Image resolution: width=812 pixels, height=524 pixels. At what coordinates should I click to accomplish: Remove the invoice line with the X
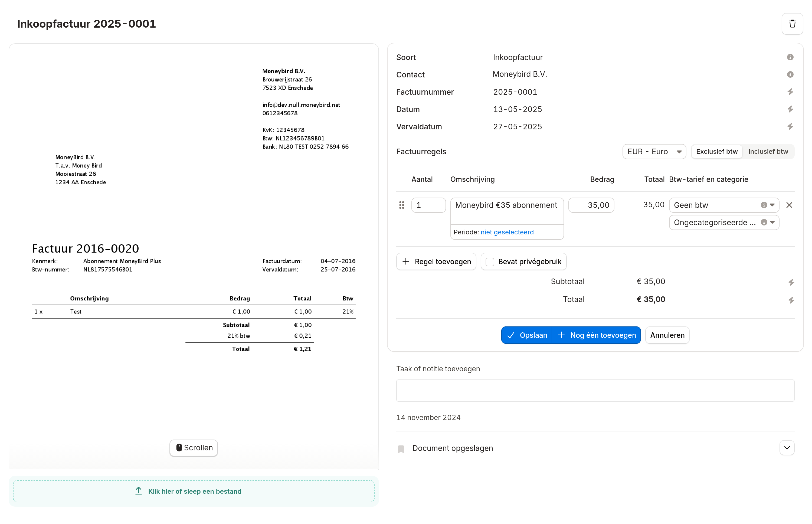[789, 205]
